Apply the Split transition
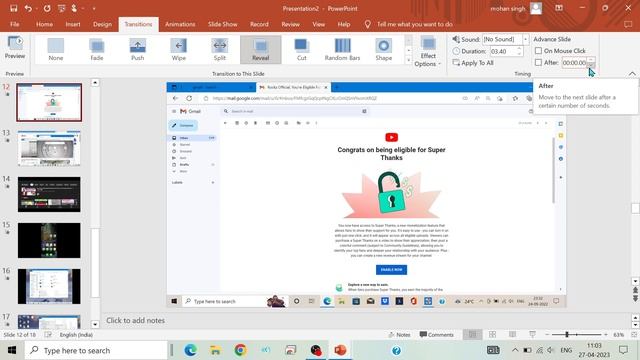Viewport: 640px width, 360px height. [x=220, y=49]
